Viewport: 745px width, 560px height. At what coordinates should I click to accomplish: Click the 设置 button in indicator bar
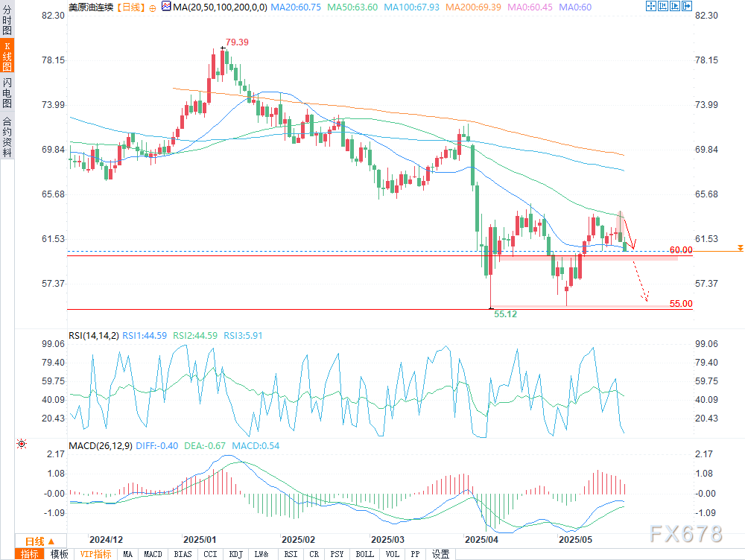coord(441,554)
